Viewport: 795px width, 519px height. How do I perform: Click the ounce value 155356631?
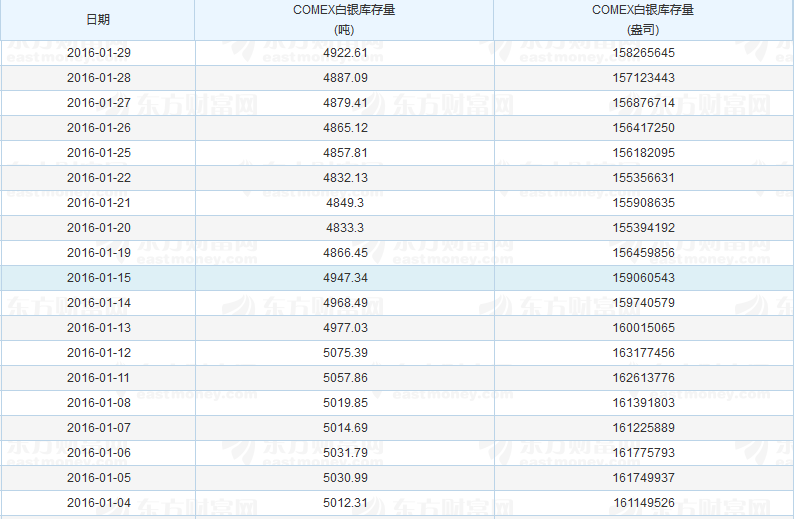pos(643,178)
